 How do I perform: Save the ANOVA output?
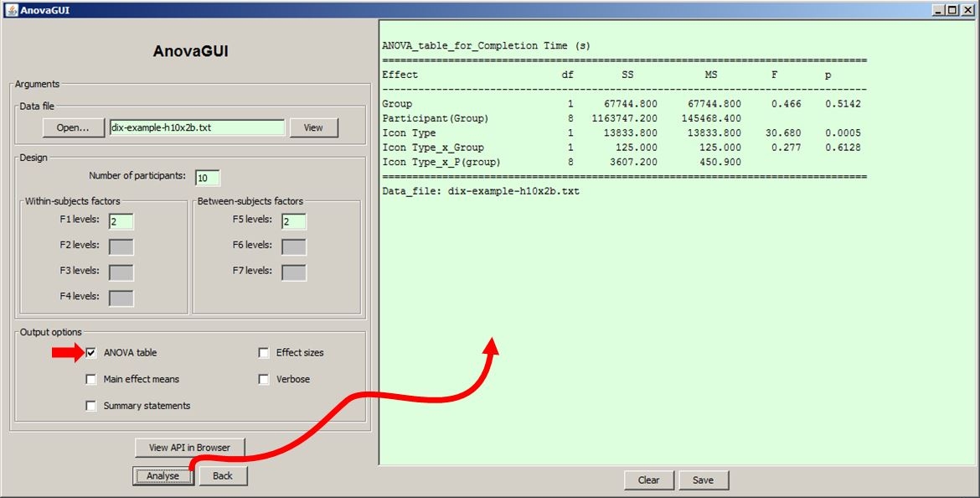coord(703,480)
